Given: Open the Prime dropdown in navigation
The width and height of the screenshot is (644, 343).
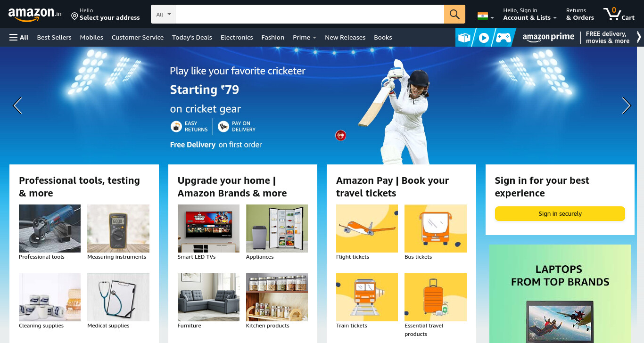Looking at the screenshot, I should point(305,37).
